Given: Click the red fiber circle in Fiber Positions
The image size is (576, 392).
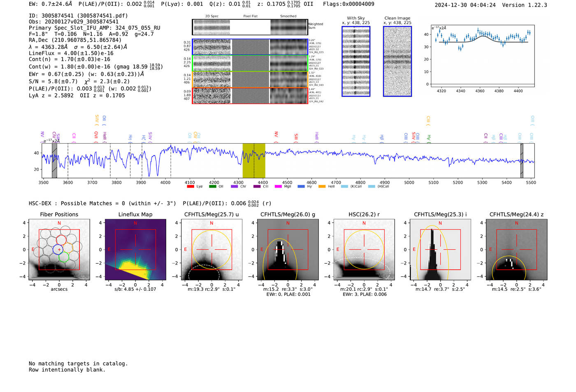Looking at the screenshot, I should (x=61, y=239).
